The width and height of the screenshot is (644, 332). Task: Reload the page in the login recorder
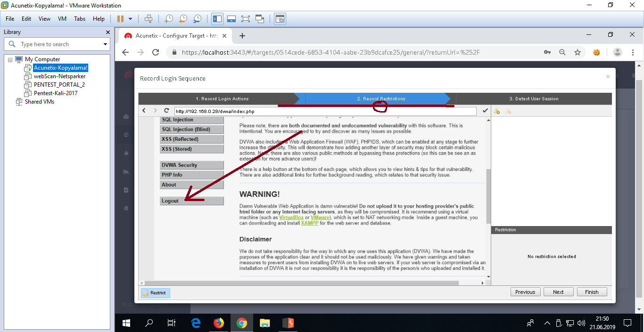point(166,111)
